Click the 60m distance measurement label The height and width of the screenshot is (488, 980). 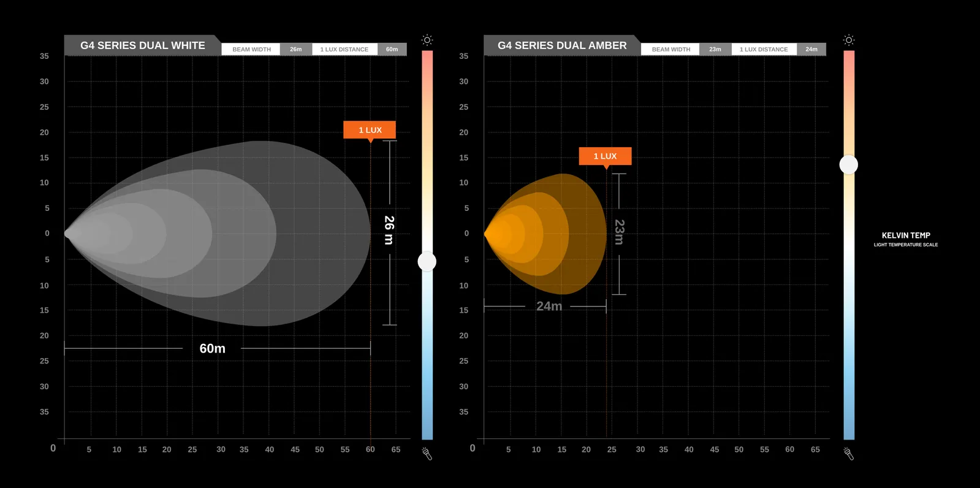212,348
